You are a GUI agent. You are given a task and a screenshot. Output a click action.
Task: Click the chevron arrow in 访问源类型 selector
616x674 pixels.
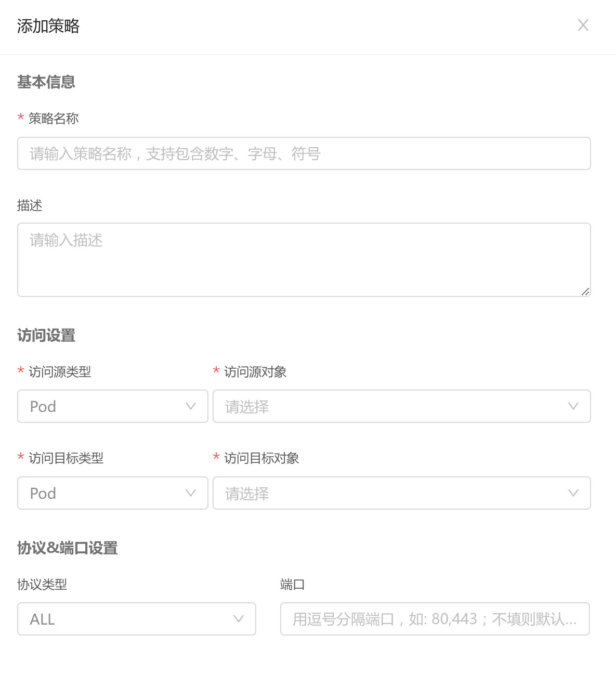pos(191,406)
